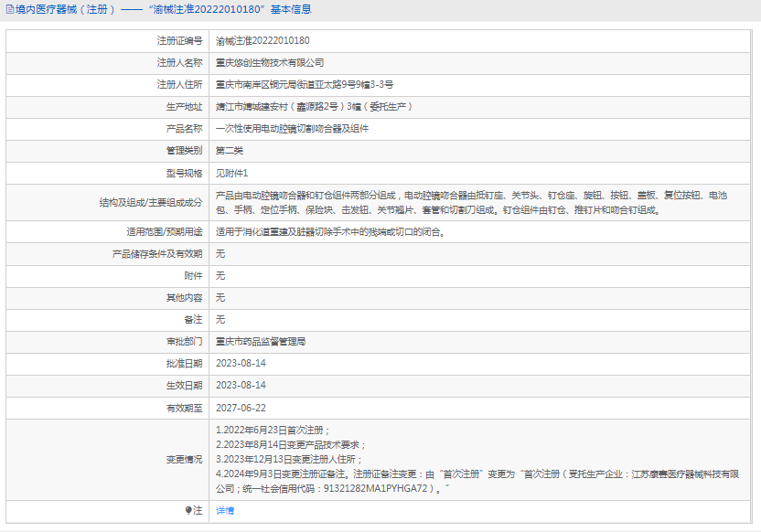Click change entry 1.2022年6月23日首次注册
The image size is (761, 532).
[273, 431]
